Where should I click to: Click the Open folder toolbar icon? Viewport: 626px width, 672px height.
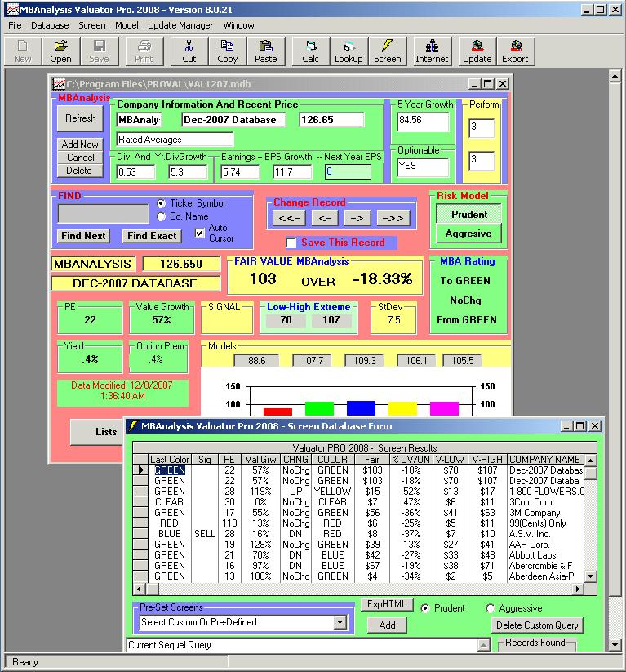[60, 51]
